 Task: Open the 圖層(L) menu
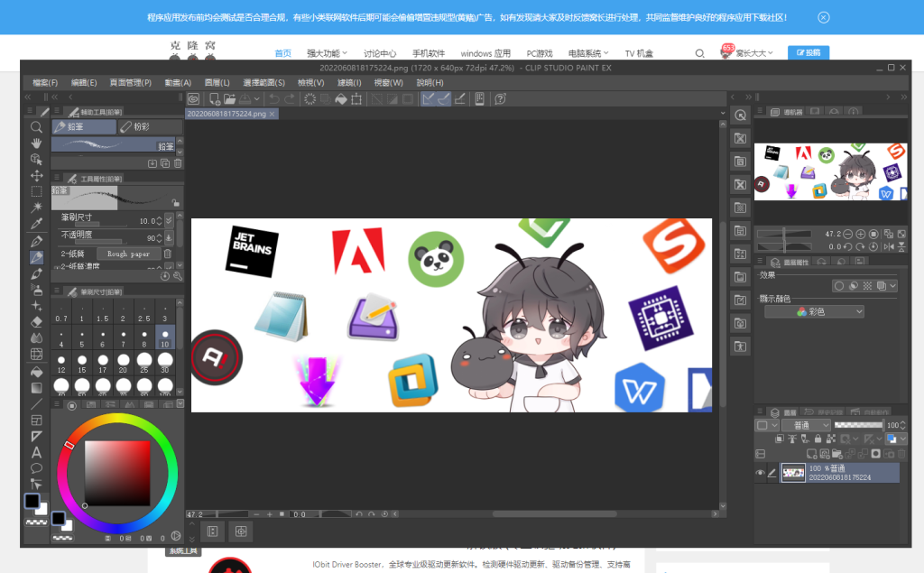217,82
